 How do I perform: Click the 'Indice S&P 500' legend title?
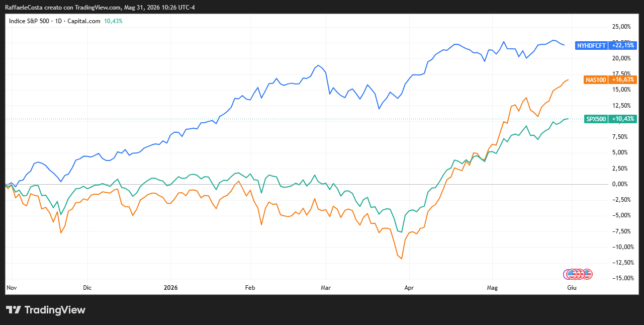pos(29,21)
